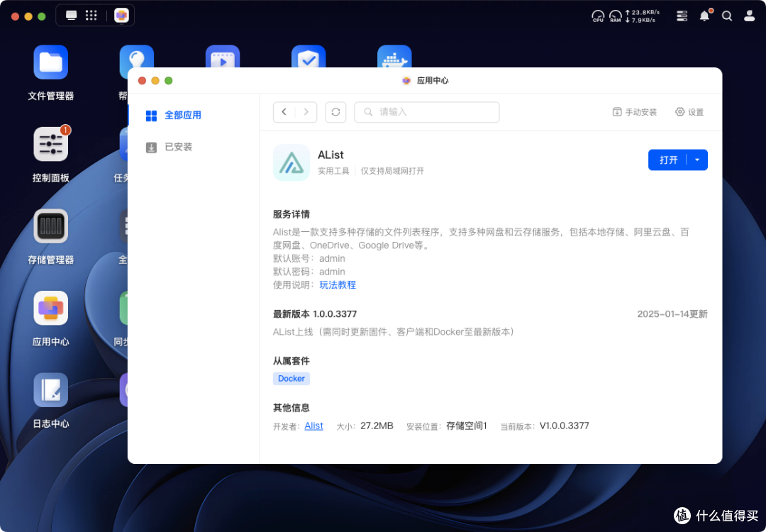
Task: Open the task list icon in top bar
Action: click(x=682, y=16)
